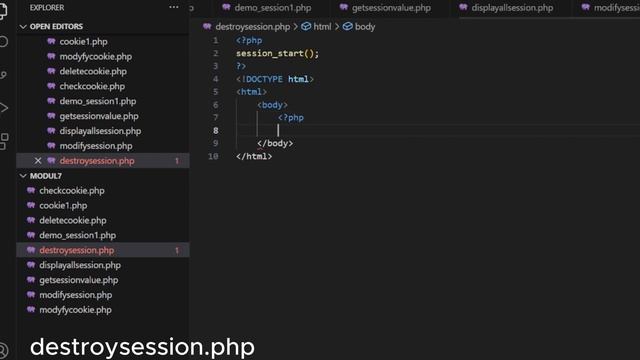Click PHP file icon beside cookie1.php in Open Editors
Image resolution: width=640 pixels, height=360 pixels.
point(51,41)
